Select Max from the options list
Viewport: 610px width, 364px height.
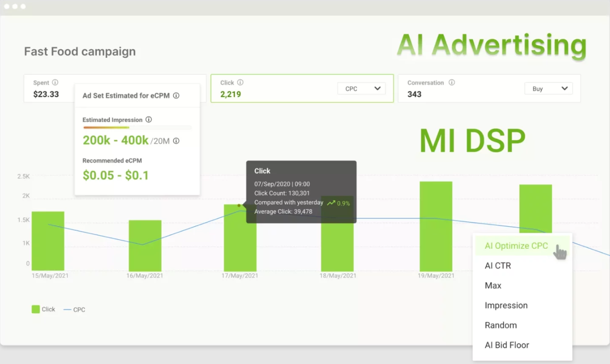tap(492, 285)
